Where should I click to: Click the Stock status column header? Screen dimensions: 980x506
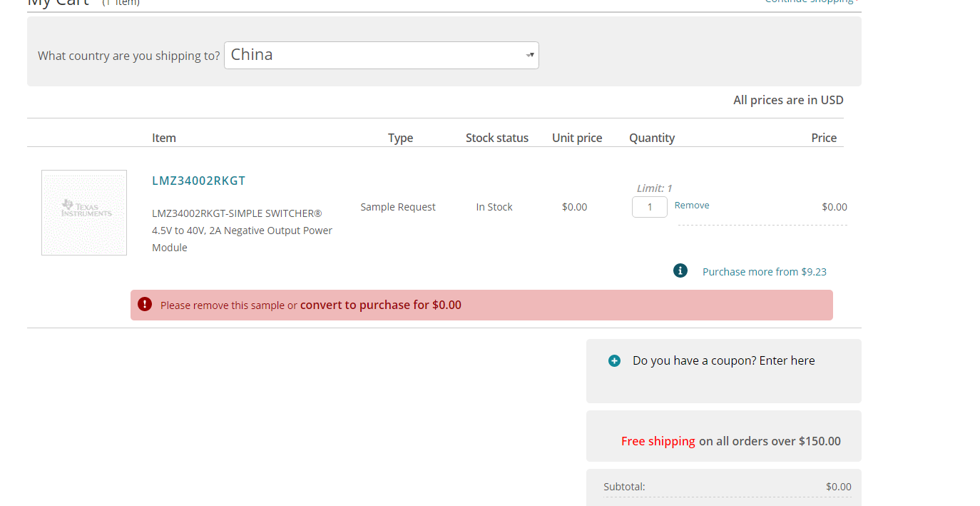[x=497, y=138]
